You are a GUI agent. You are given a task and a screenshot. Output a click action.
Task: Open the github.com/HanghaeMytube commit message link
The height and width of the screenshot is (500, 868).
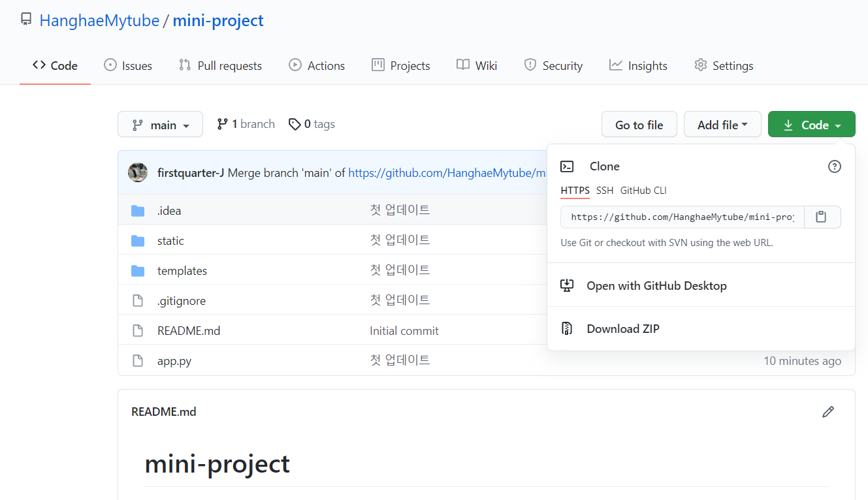(x=447, y=173)
